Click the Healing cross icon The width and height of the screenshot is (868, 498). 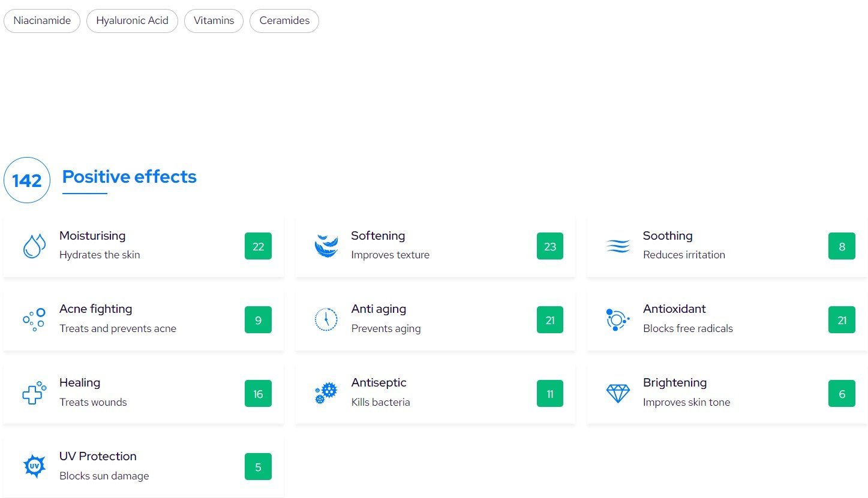34,394
